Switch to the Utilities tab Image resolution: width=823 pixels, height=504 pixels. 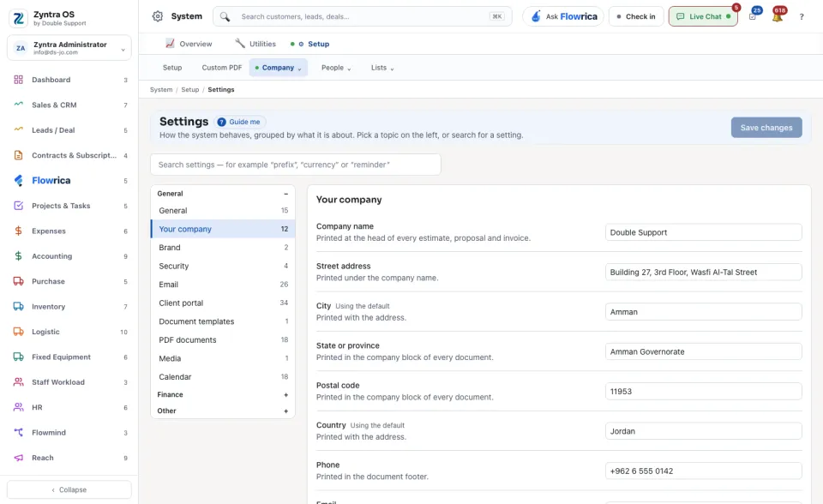pyautogui.click(x=255, y=44)
